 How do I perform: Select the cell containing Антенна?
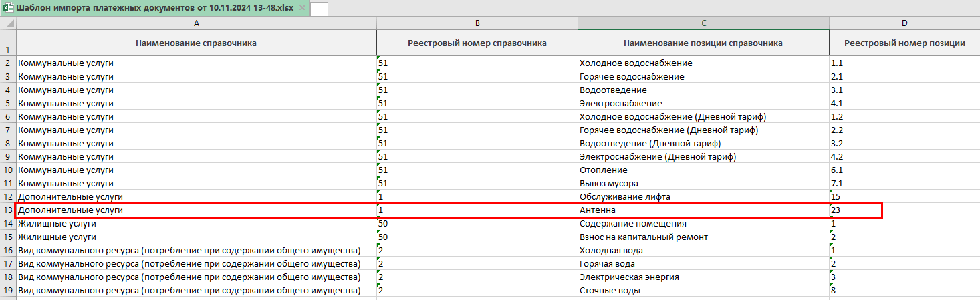click(703, 210)
